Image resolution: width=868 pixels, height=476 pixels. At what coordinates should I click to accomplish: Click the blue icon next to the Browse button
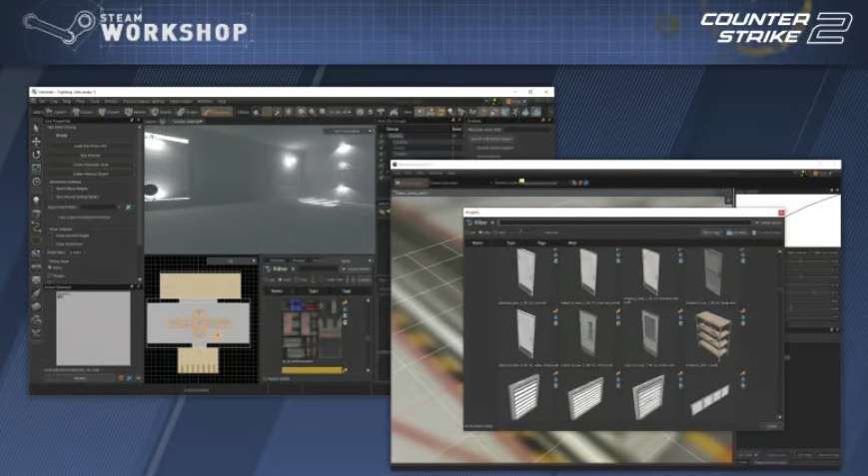point(130,378)
